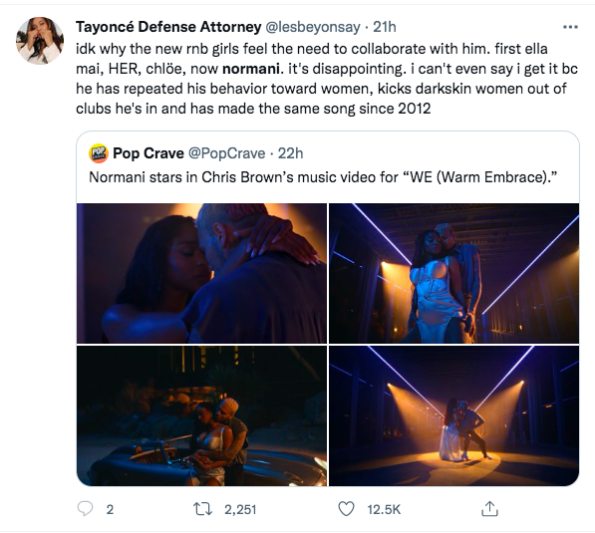Click the @PopCrave handle

coord(227,153)
